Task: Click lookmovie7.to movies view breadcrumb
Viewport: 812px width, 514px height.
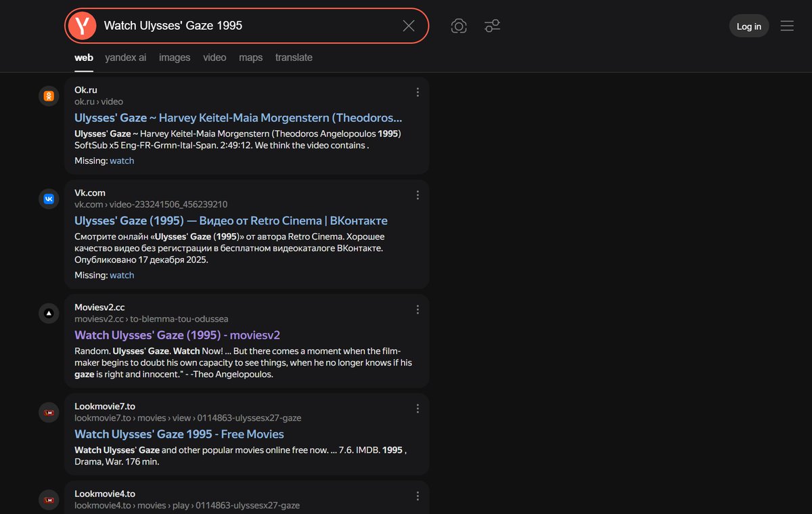Action: pos(188,419)
